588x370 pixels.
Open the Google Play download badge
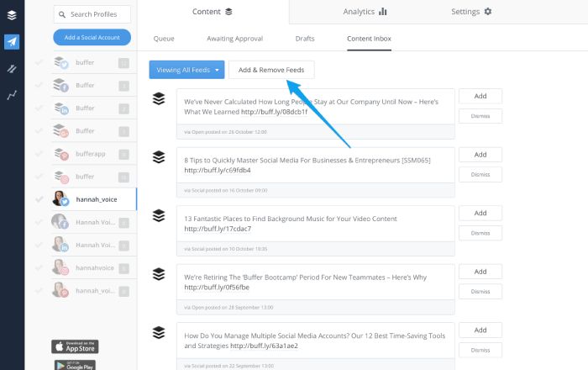pos(75,365)
